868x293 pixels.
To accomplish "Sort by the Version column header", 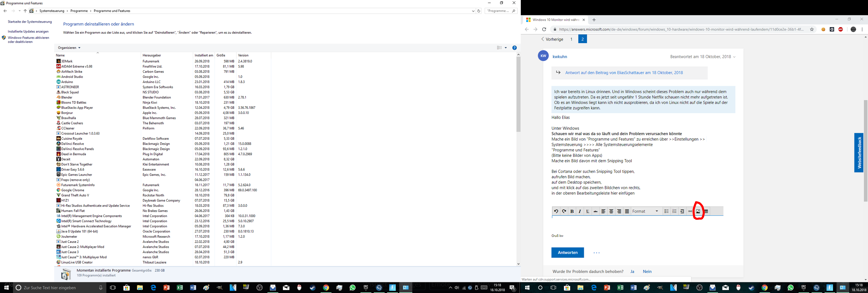I will [253, 55].
